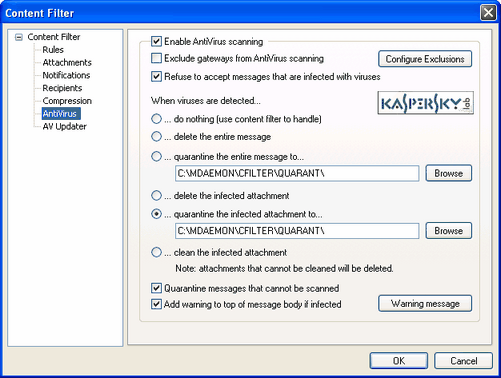The width and height of the screenshot is (501, 378).
Task: Open the Attachments tree item
Action: click(x=67, y=62)
